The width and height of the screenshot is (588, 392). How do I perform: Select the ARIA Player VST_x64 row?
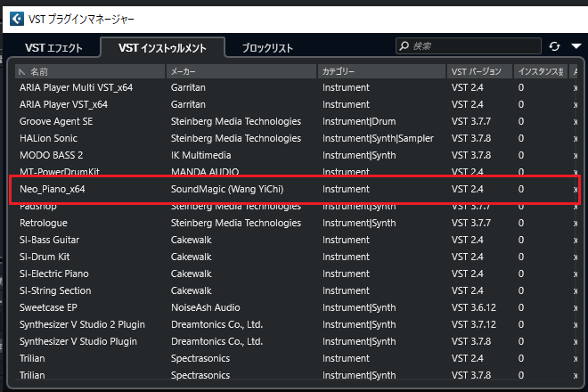coord(297,104)
